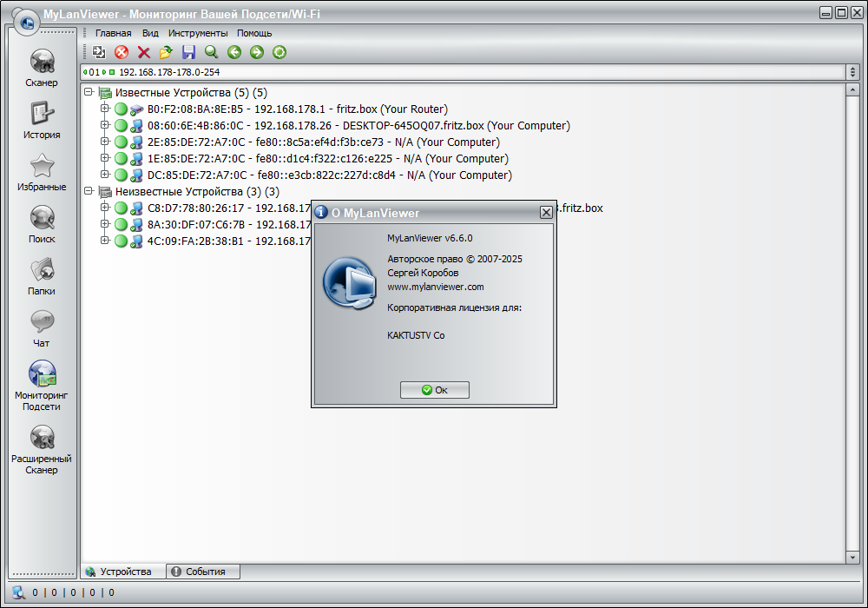Stop the scan with the red stop icon
868x608 pixels.
coord(121,52)
